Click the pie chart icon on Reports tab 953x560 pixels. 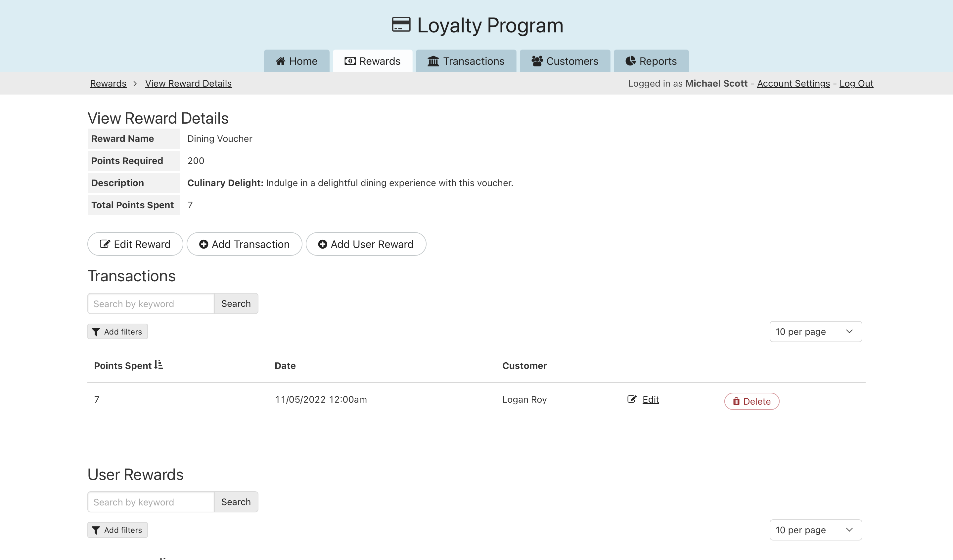click(x=630, y=61)
